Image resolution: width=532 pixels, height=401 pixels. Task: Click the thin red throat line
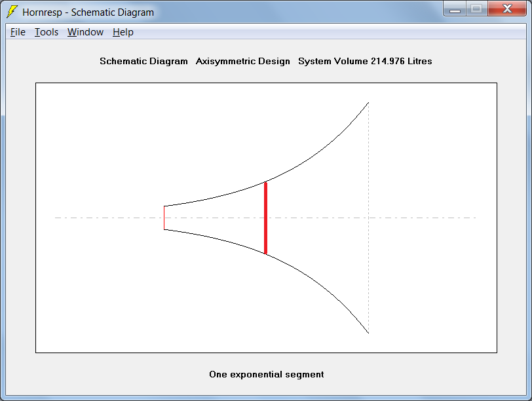coord(164,218)
